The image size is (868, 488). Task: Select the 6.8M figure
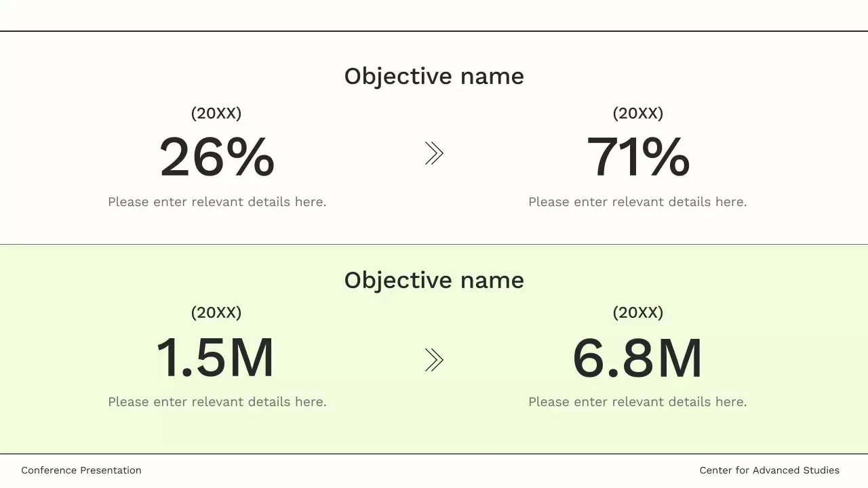(x=637, y=358)
